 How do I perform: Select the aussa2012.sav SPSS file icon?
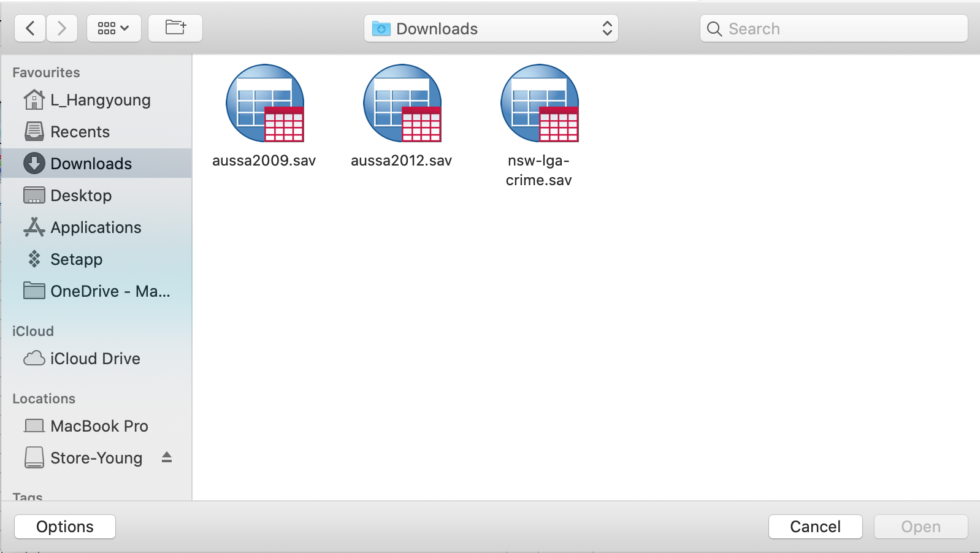point(402,103)
